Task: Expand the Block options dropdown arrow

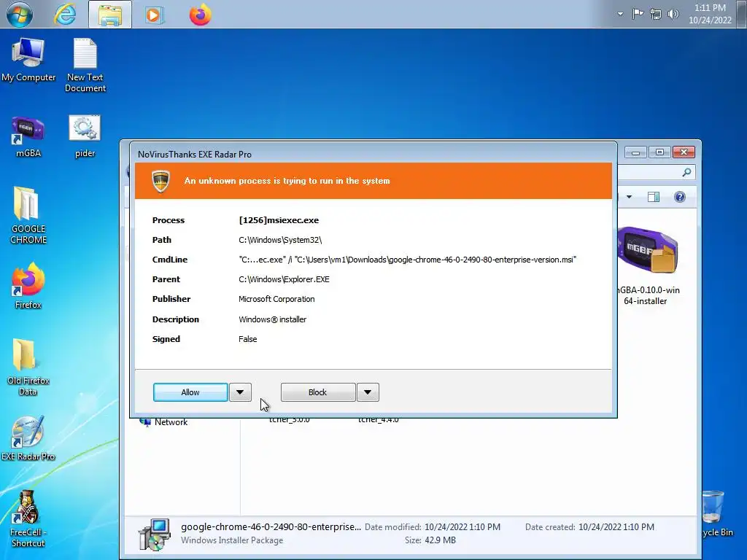Action: pos(368,392)
